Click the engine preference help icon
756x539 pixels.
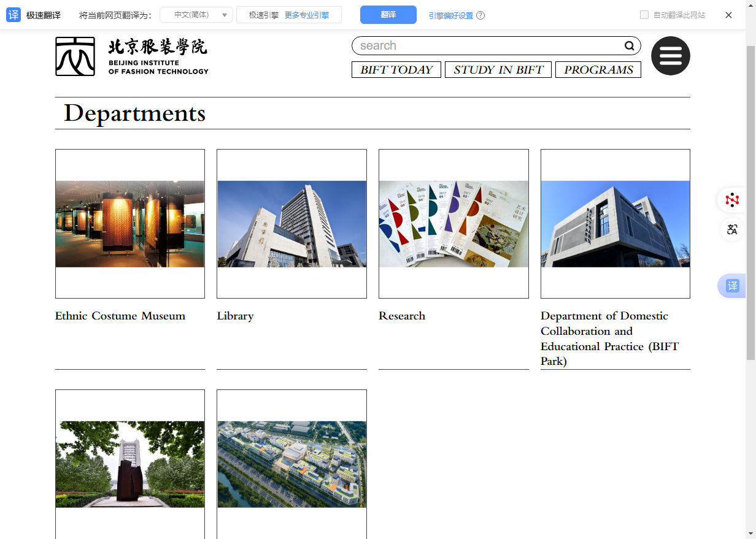click(480, 15)
